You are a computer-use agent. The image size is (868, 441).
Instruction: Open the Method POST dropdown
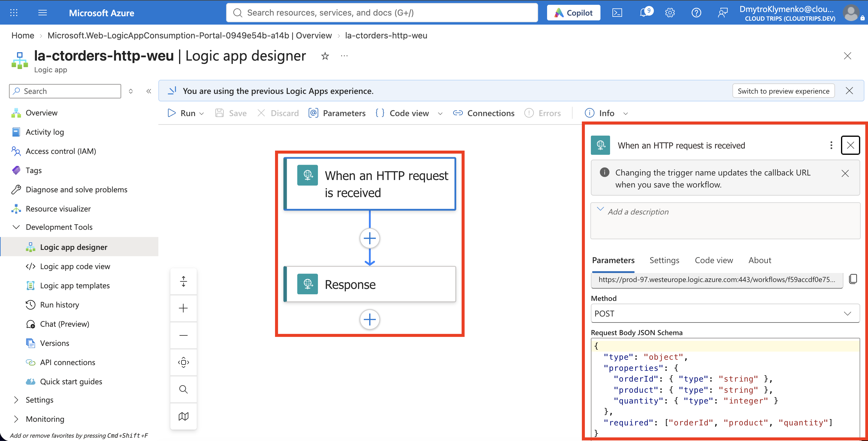[725, 313]
